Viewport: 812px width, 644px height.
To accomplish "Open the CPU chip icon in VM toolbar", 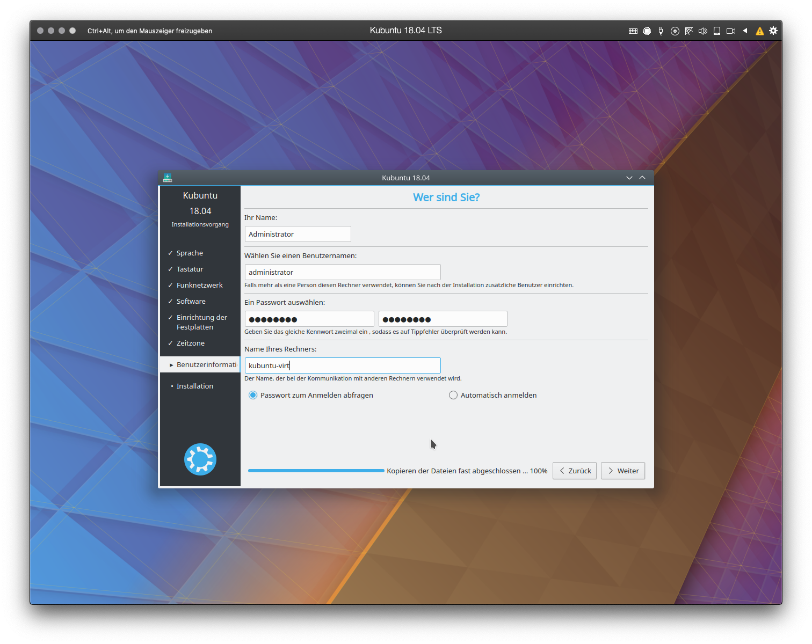I will [647, 31].
